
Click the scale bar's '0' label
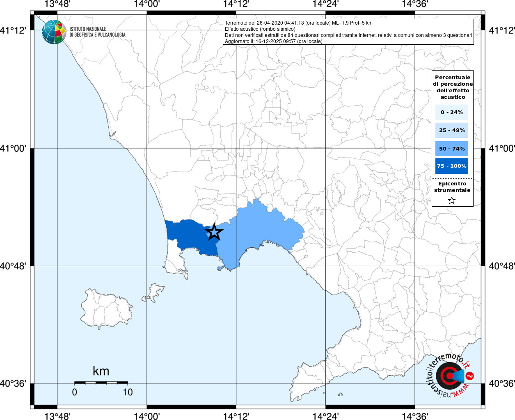[74, 392]
